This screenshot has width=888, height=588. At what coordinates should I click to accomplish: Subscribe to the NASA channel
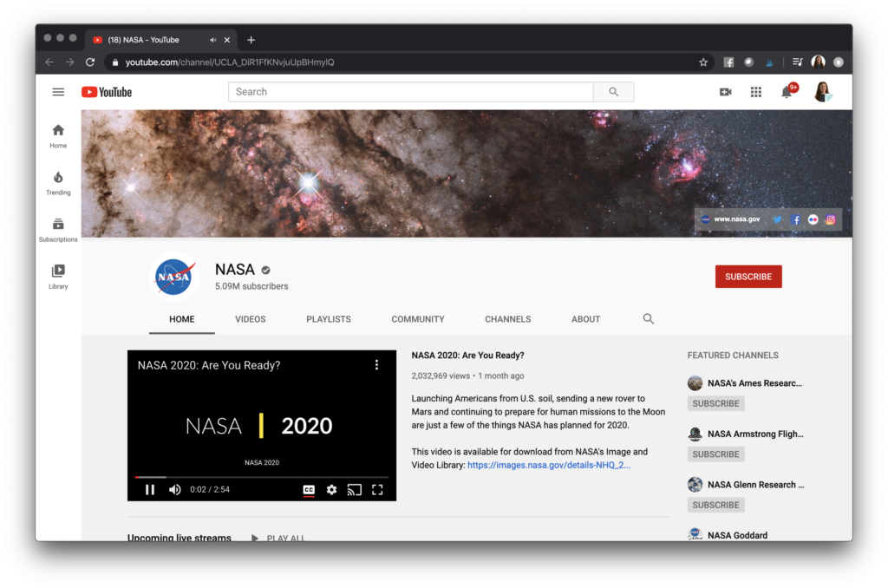748,276
